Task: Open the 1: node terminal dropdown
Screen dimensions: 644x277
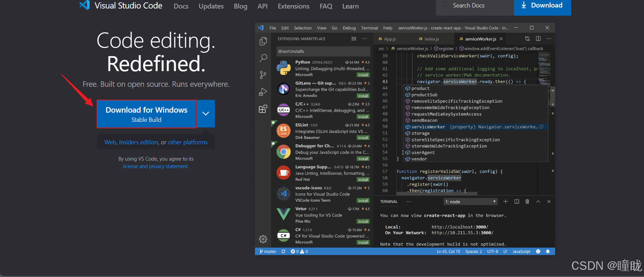Action: tap(471, 202)
